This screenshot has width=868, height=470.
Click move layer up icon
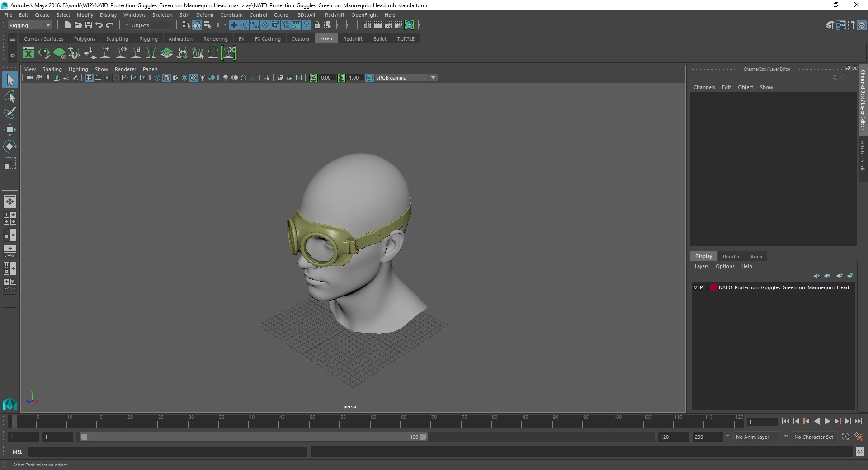point(816,276)
